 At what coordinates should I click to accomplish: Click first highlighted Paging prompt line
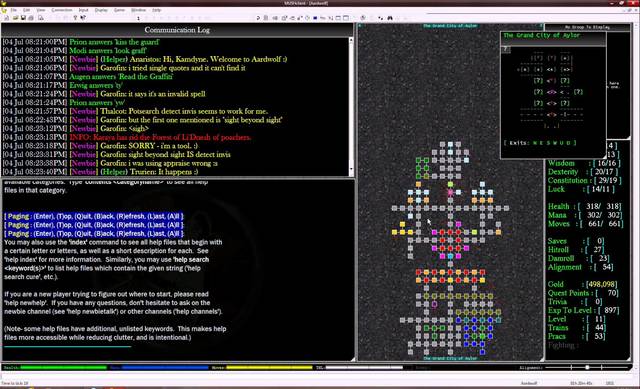[x=94, y=216]
